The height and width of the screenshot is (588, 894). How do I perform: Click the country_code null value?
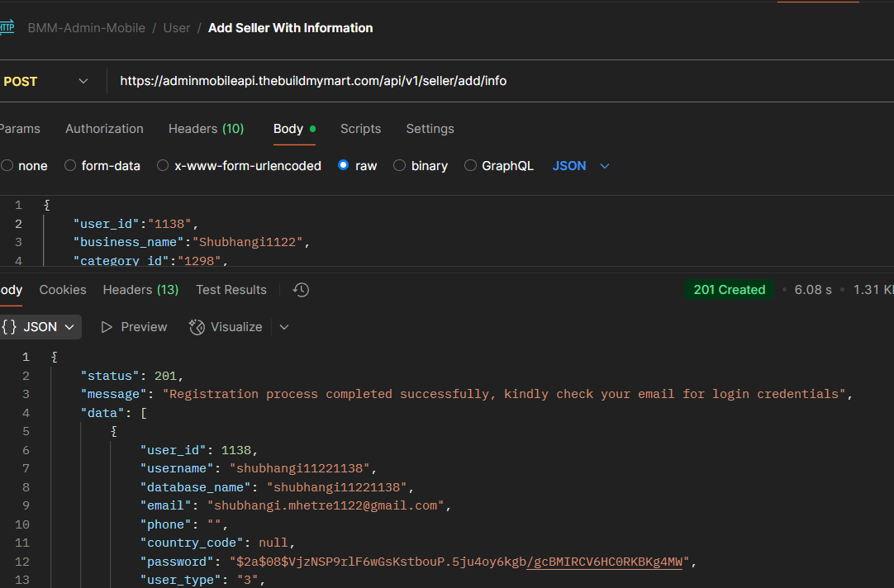(273, 543)
